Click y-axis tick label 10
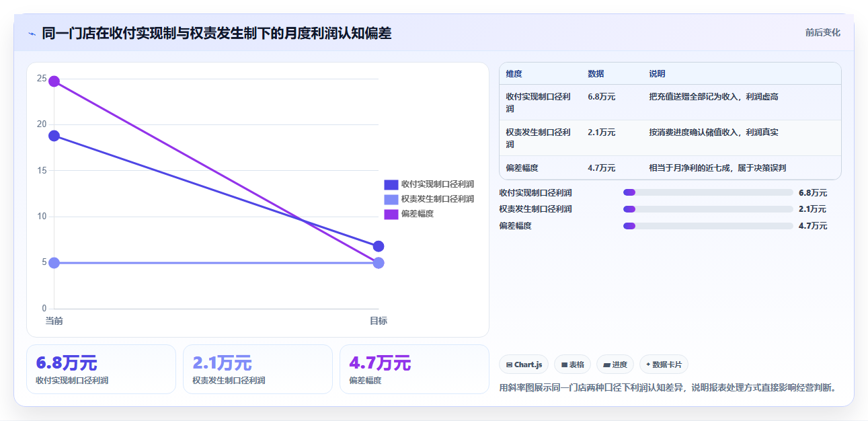 tap(42, 217)
